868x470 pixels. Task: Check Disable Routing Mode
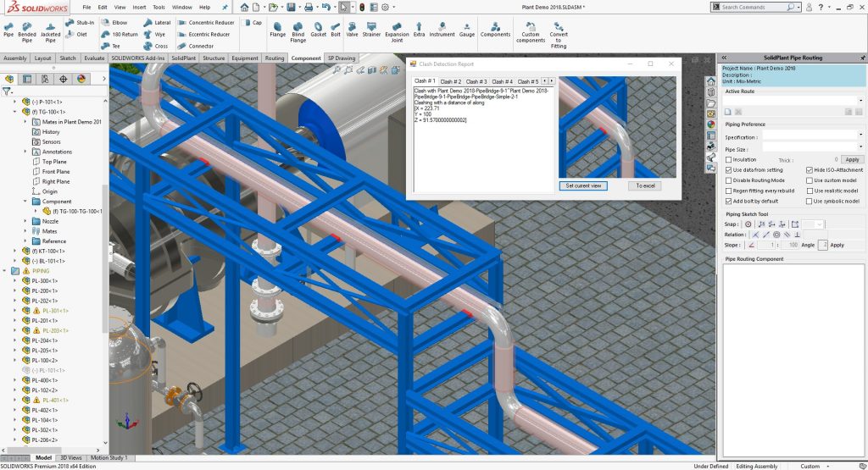[728, 180]
